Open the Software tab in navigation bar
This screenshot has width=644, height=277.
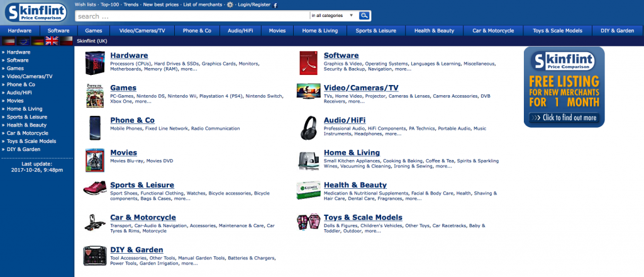[58, 31]
